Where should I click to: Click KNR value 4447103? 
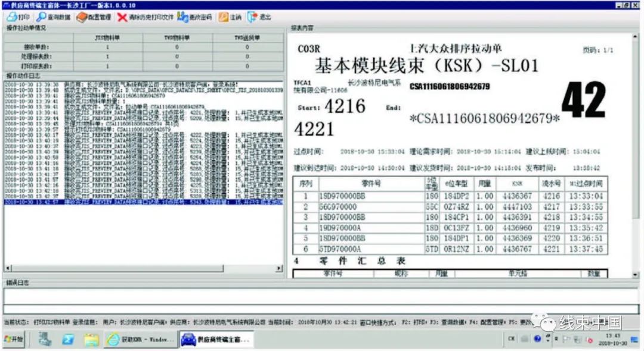click(517, 207)
